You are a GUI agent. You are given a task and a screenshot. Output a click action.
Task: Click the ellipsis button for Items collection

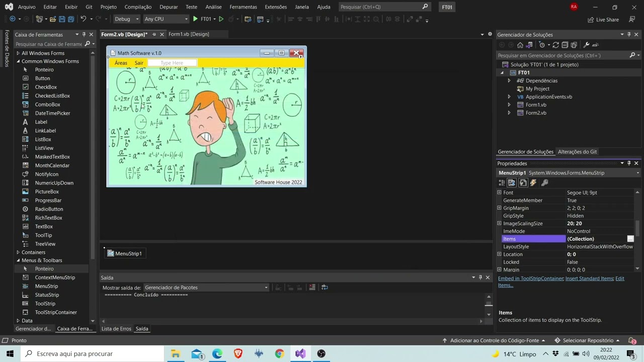630,239
